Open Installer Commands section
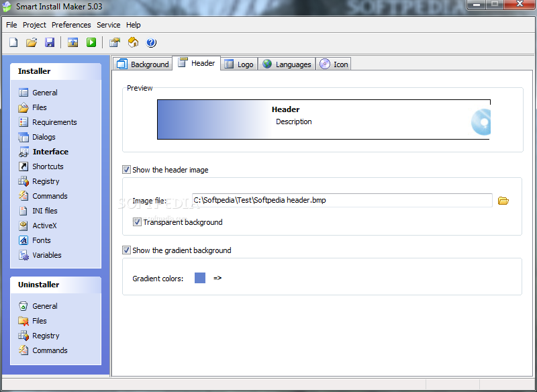Viewport: 537px width, 392px height. (43, 196)
